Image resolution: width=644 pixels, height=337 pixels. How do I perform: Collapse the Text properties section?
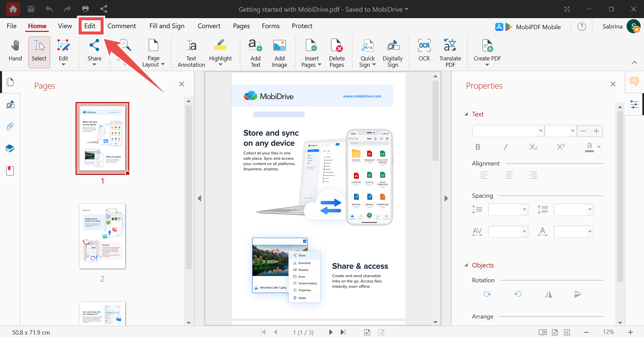point(466,114)
